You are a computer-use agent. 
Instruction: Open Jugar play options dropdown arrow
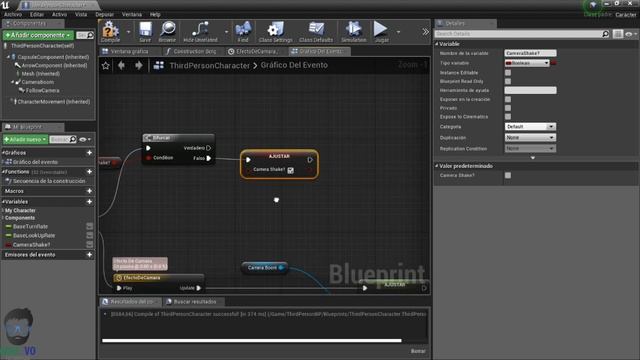click(398, 32)
